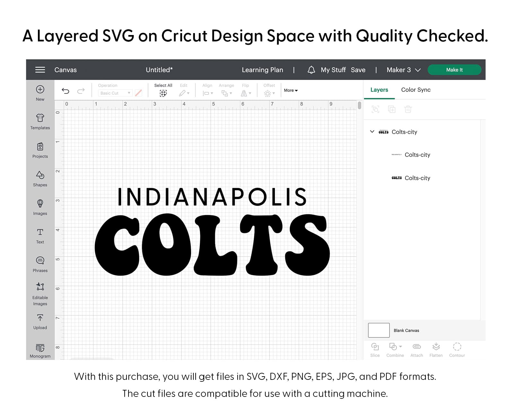
Task: Click the Slice tool
Action: tap(375, 350)
